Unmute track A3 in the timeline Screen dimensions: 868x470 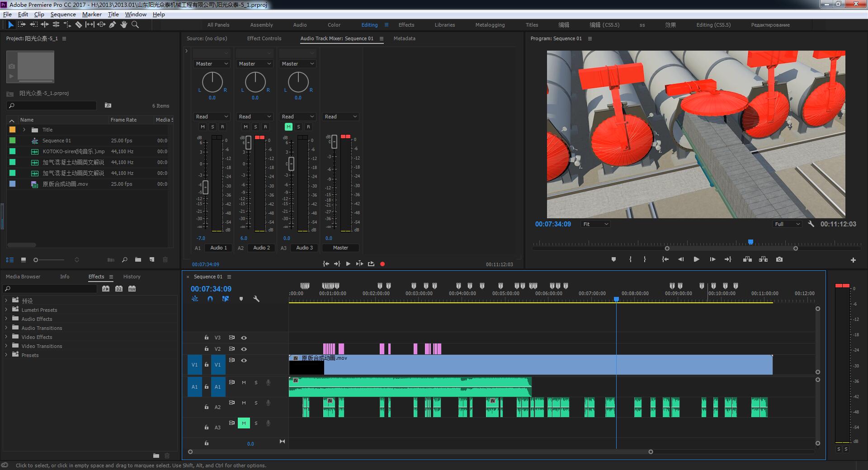244,423
